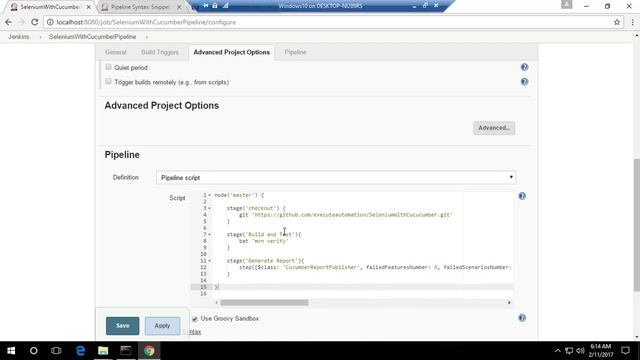
Task: Click the git repository URL in script
Action: [x=352, y=215]
